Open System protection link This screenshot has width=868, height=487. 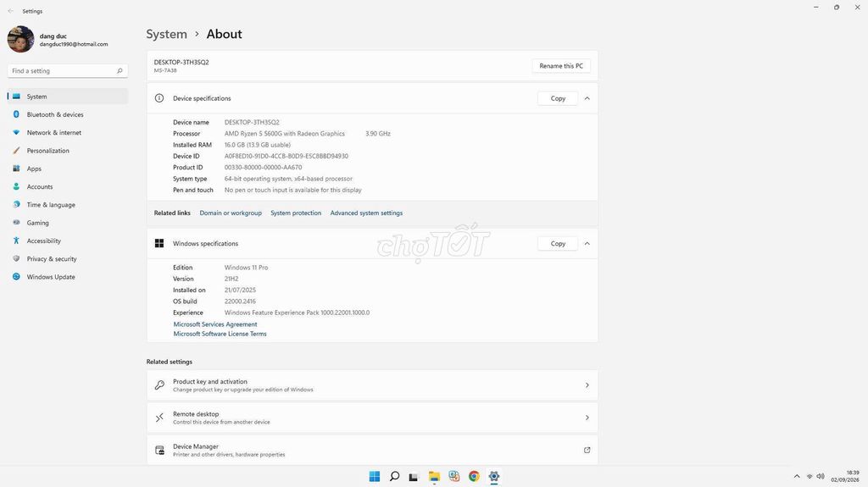(x=296, y=213)
